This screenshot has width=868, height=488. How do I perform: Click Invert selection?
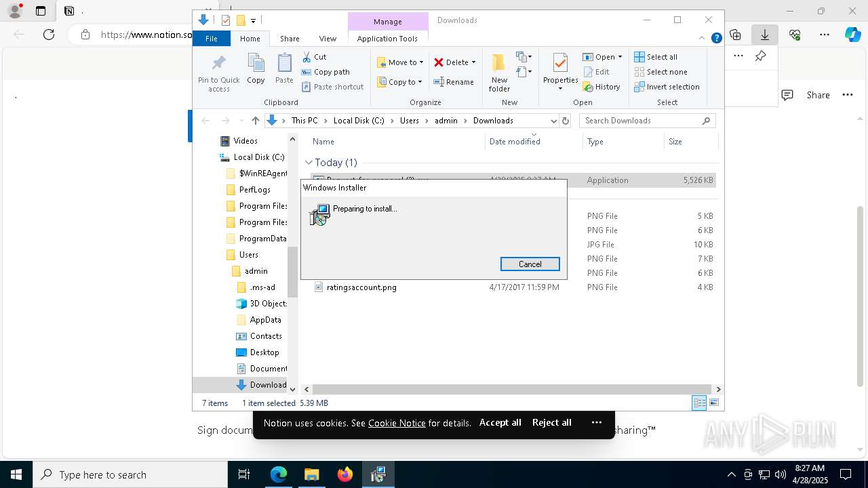pyautogui.click(x=667, y=87)
